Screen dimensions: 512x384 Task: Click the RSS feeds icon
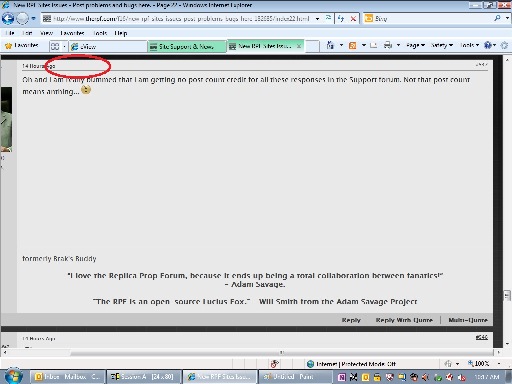pos(352,45)
